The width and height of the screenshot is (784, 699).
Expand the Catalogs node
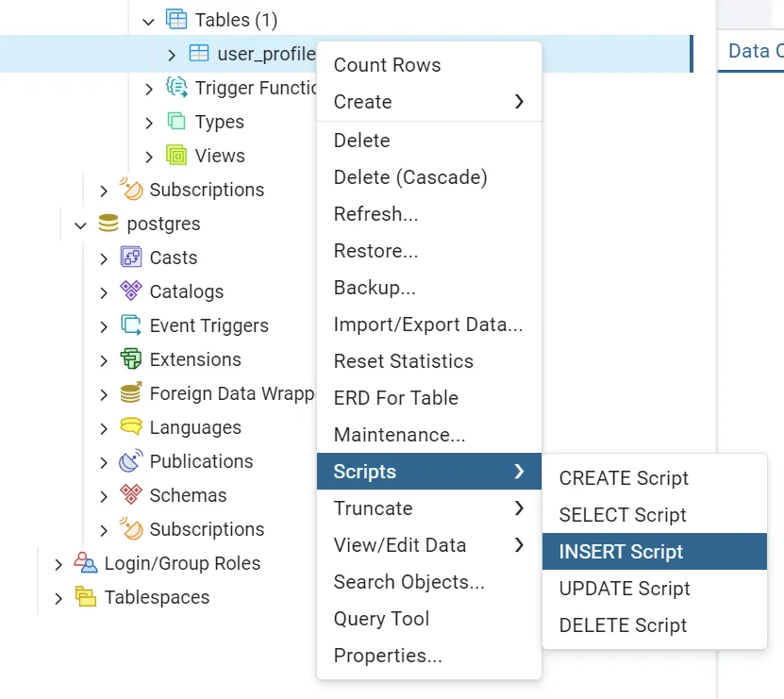pos(104,292)
